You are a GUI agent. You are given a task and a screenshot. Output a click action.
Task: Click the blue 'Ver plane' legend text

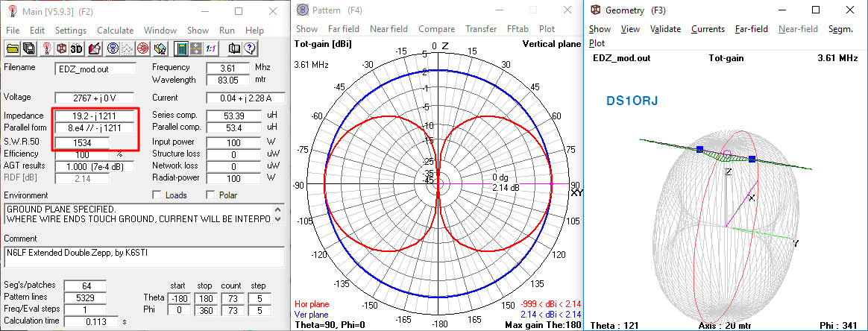coord(312,315)
